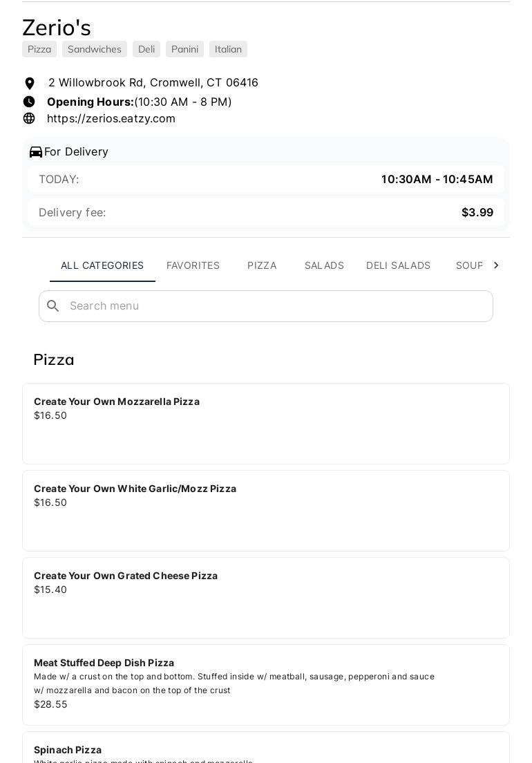
Task: Open the Salads category tab
Action: point(324,265)
